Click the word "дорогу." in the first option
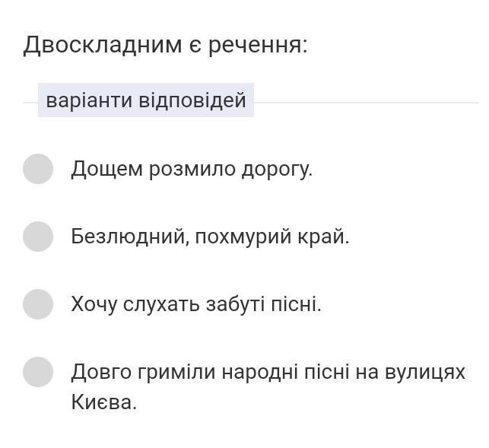This screenshot has height=448, width=489. [277, 170]
